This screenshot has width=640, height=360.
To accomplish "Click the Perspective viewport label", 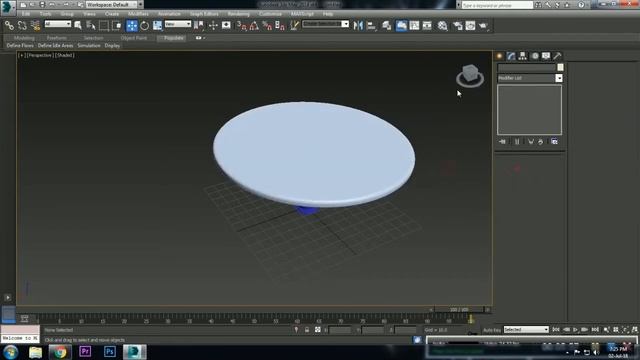I will [x=39, y=55].
